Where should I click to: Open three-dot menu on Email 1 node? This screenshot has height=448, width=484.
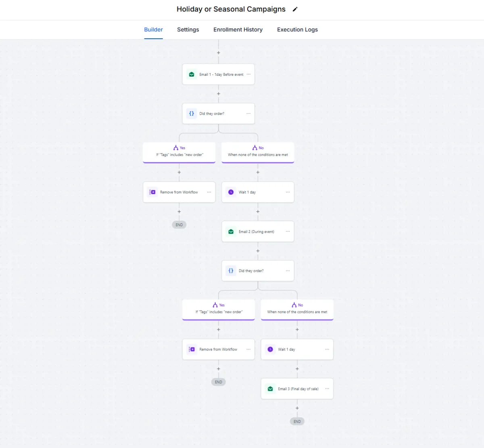click(248, 74)
